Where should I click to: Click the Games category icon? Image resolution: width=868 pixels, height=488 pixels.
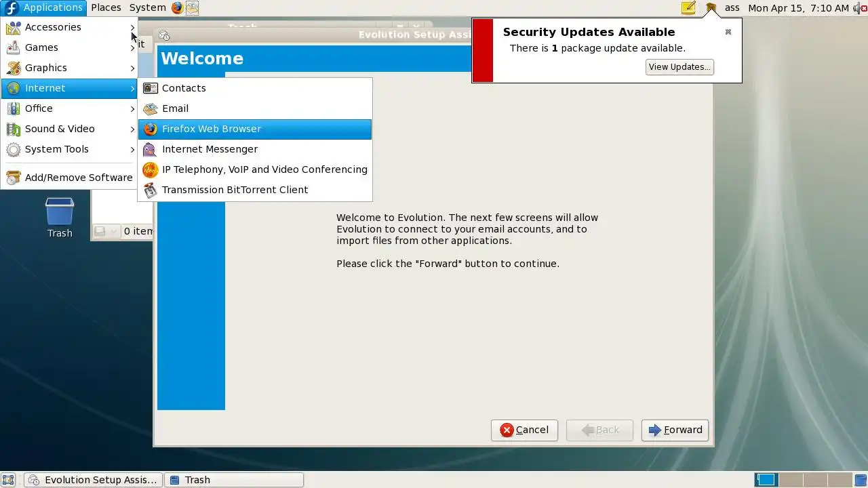[14, 47]
